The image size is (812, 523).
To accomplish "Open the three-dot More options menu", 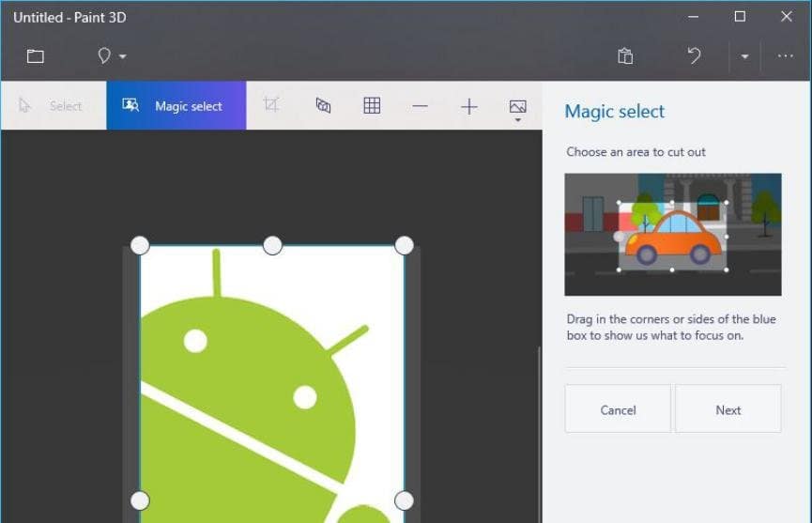I will coord(785,56).
